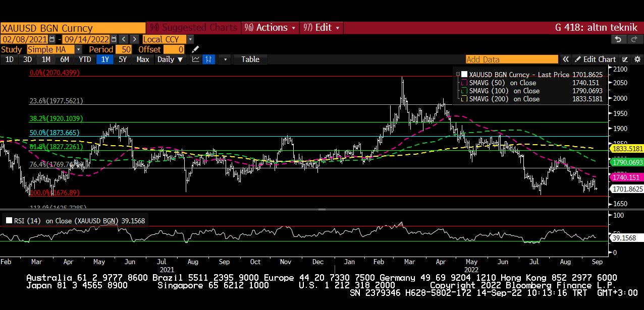Click the Add Data input box
Screen dimensions: 644x310
[512, 59]
